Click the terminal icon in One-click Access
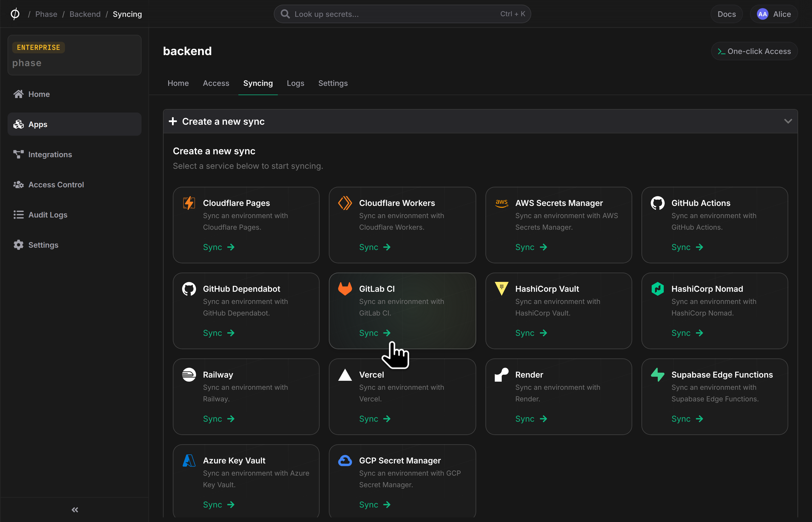This screenshot has width=812, height=522. [721, 51]
